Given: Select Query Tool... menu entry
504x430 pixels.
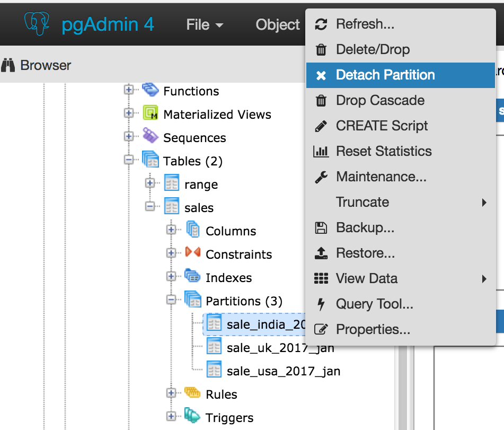Looking at the screenshot, I should coord(374,304).
